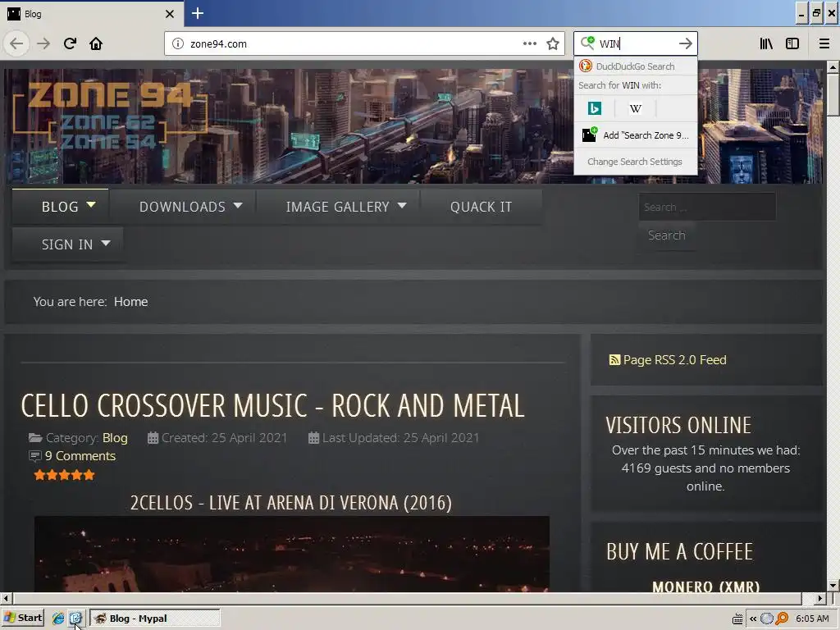Open the browser home page icon
This screenshot has height=630, width=840.
click(x=96, y=43)
